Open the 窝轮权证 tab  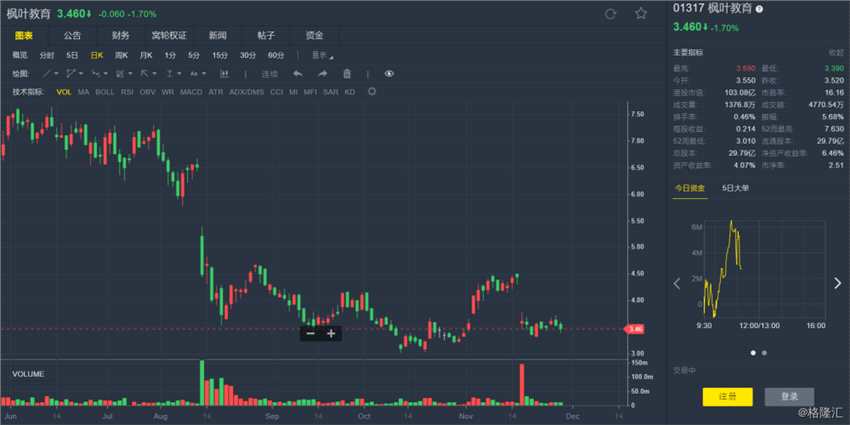pos(169,36)
